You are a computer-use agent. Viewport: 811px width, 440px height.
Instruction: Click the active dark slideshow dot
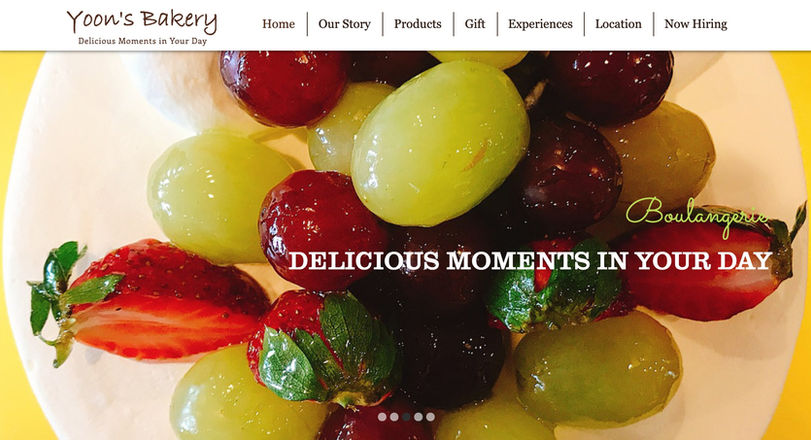coord(406,417)
